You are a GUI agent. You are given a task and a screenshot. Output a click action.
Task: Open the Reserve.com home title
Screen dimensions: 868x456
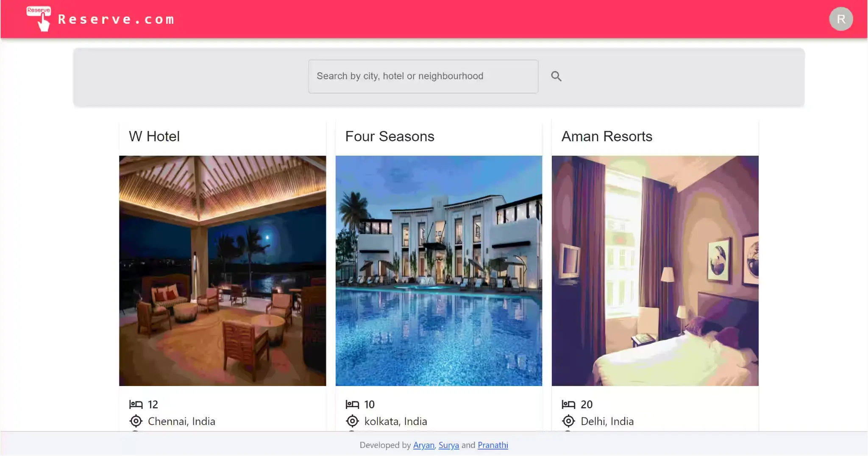pos(116,20)
